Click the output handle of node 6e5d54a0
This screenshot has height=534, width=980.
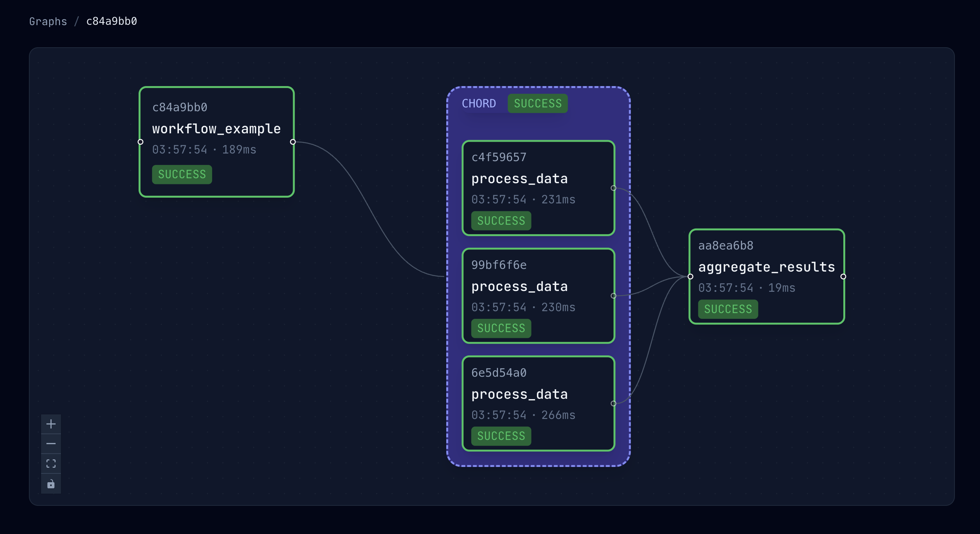point(613,404)
